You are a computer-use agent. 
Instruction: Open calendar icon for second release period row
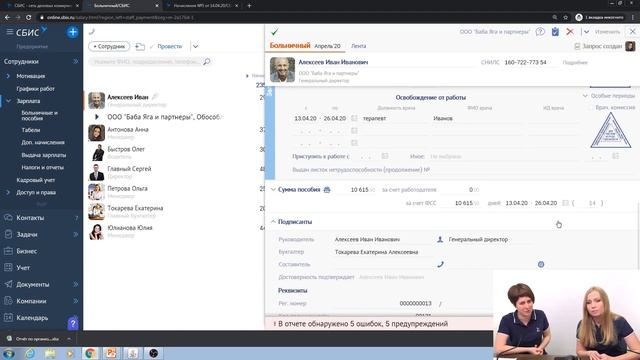[x=354, y=131]
